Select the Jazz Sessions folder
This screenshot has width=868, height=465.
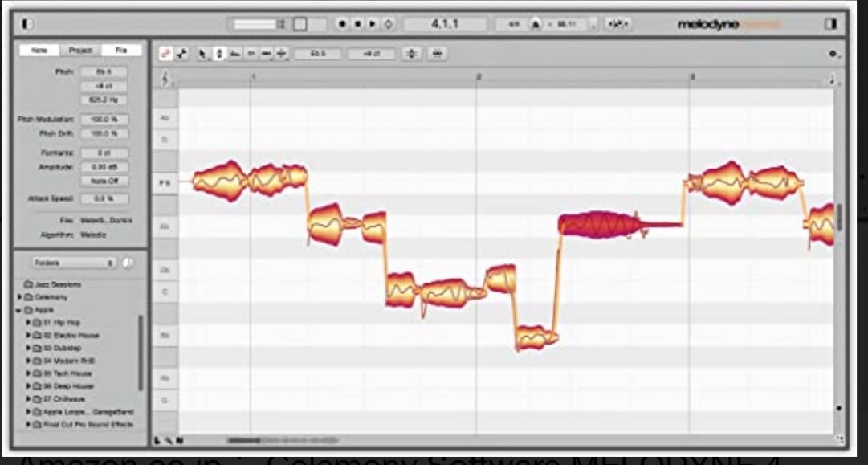coord(52,284)
